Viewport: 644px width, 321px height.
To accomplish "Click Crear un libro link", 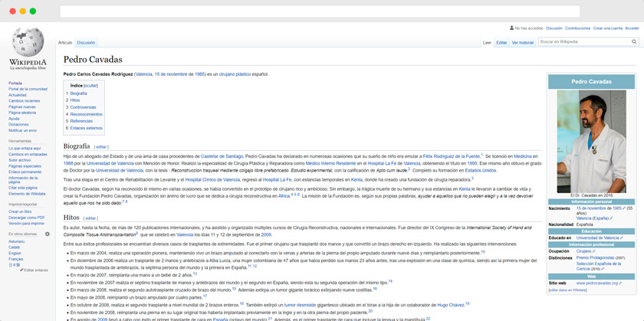I will click(20, 211).
